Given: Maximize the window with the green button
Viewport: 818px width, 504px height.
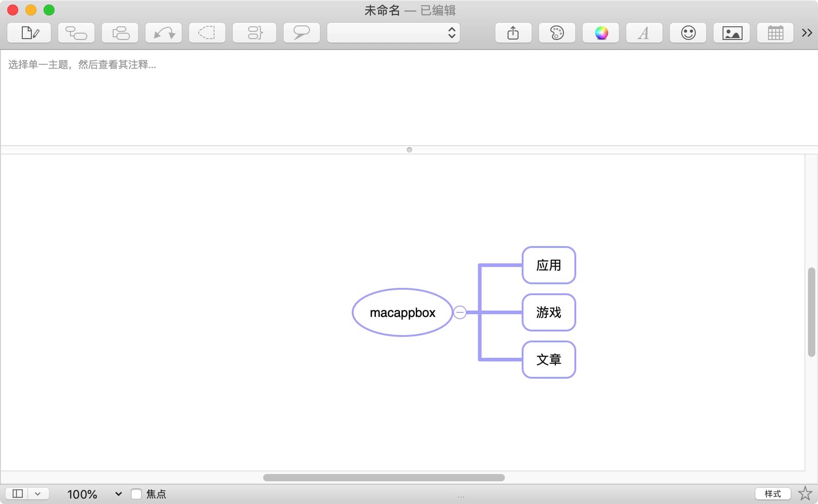Looking at the screenshot, I should (x=49, y=10).
